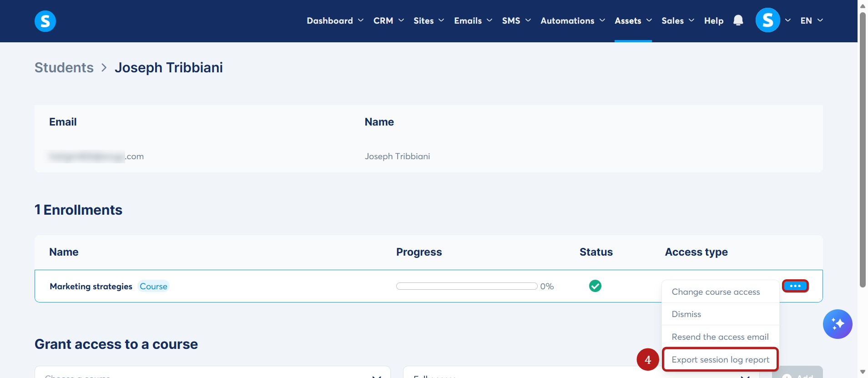The height and width of the screenshot is (378, 868).
Task: Expand the Sites menu
Action: coord(429,20)
